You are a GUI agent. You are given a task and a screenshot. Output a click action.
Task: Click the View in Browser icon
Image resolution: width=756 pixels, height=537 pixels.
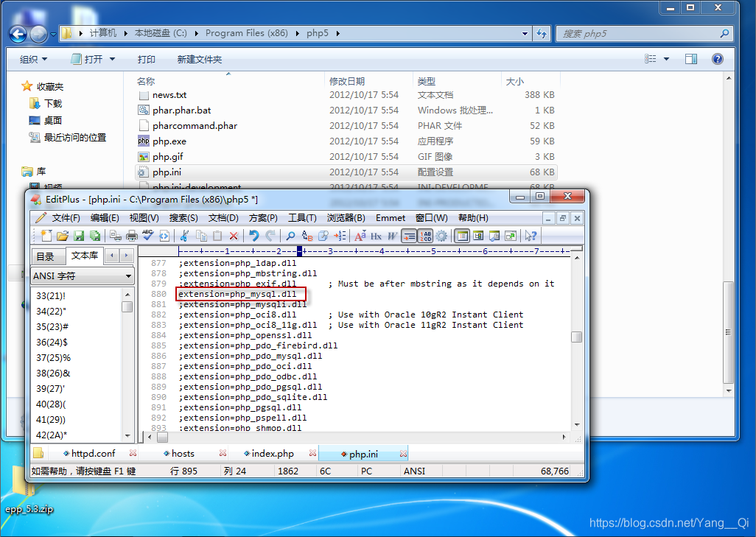click(164, 236)
